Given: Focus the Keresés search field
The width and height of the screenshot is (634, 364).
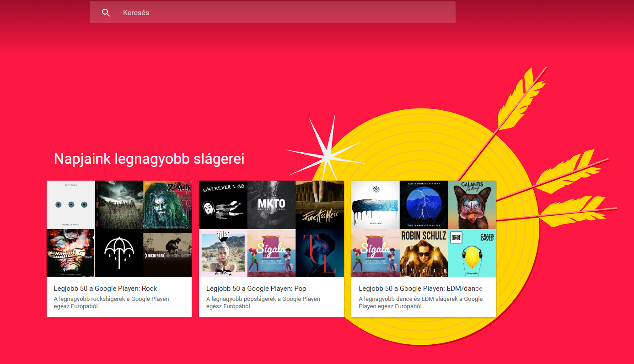Looking at the screenshot, I should tap(273, 12).
